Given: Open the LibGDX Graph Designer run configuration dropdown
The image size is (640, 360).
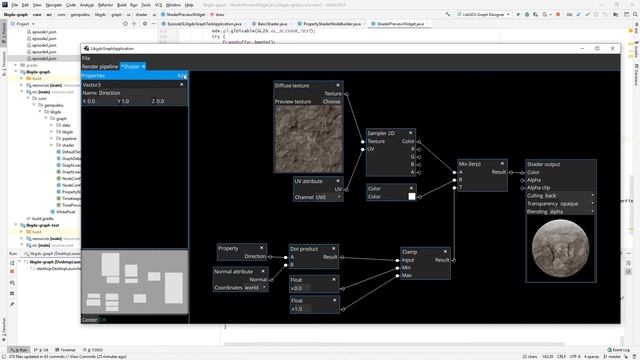Looking at the screenshot, I should pos(484,14).
